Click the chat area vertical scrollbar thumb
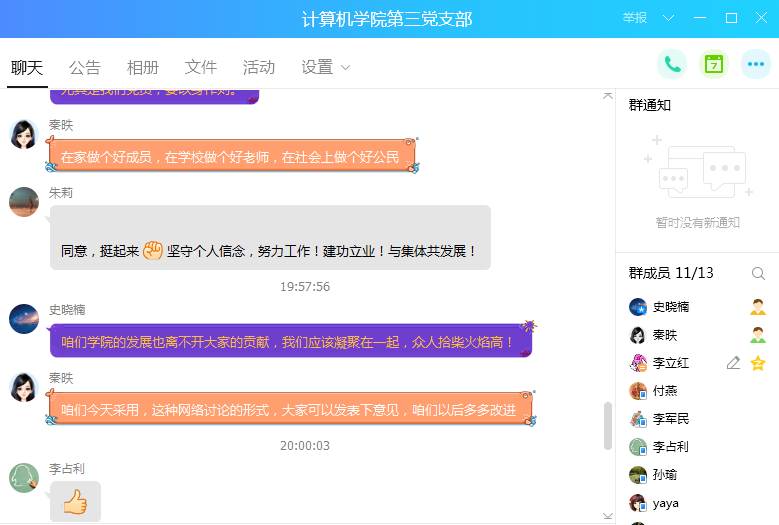779x525 pixels. click(x=607, y=426)
